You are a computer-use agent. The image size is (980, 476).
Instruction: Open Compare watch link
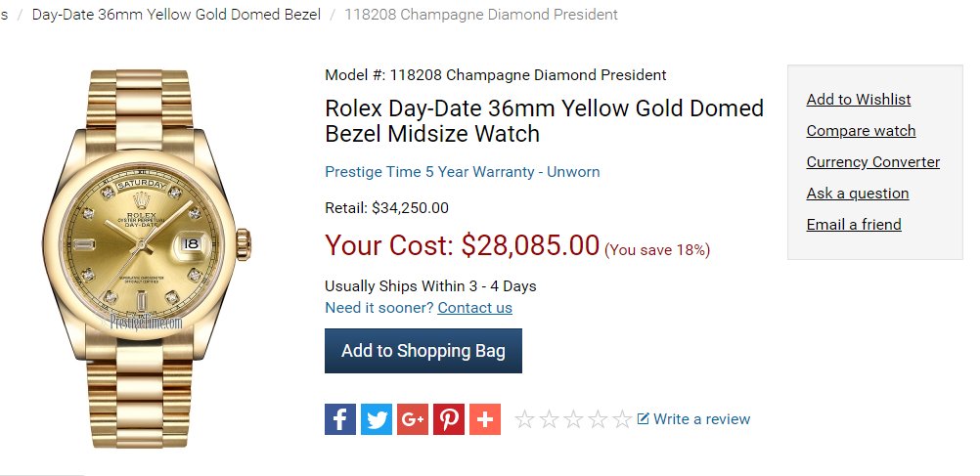coord(861,131)
